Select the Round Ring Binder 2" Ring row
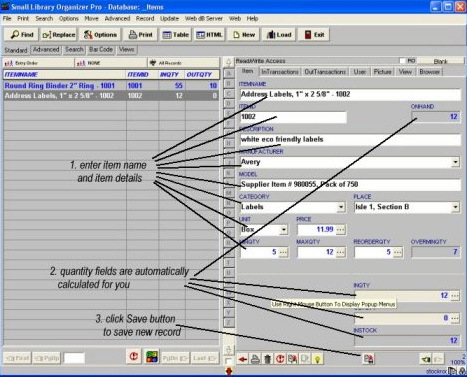 point(111,86)
